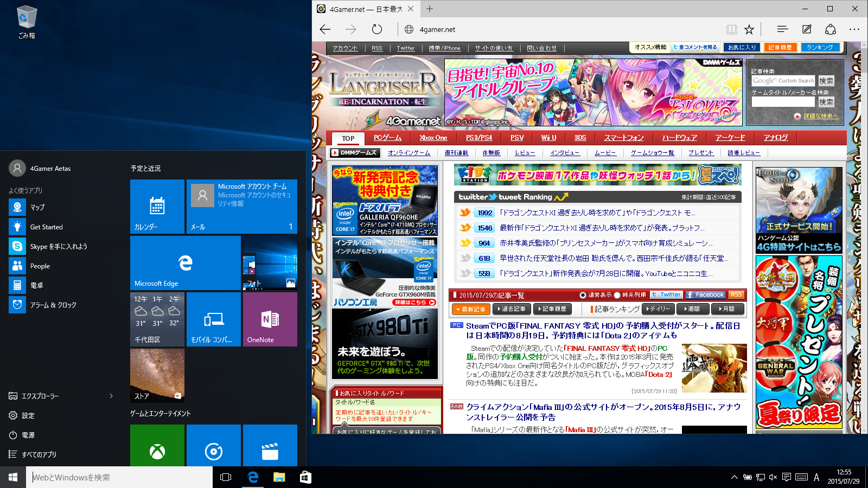Select 通常表示 radio button
Viewport: 868px width, 488px height.
click(x=583, y=295)
